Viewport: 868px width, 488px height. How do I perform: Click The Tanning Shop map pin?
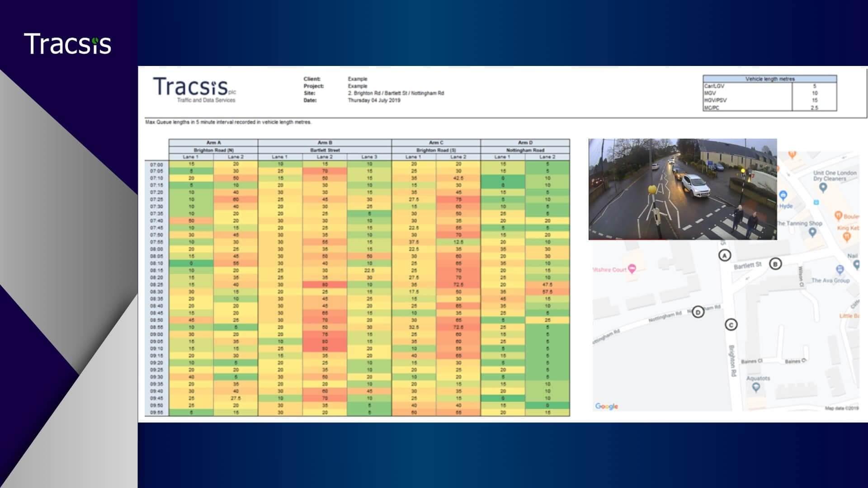812,232
